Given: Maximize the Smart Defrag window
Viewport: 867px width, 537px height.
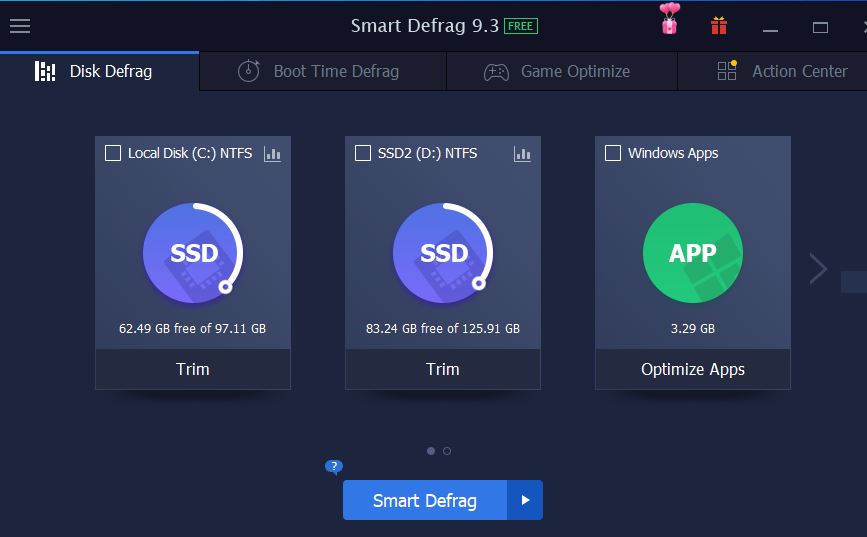Looking at the screenshot, I should [x=820, y=28].
